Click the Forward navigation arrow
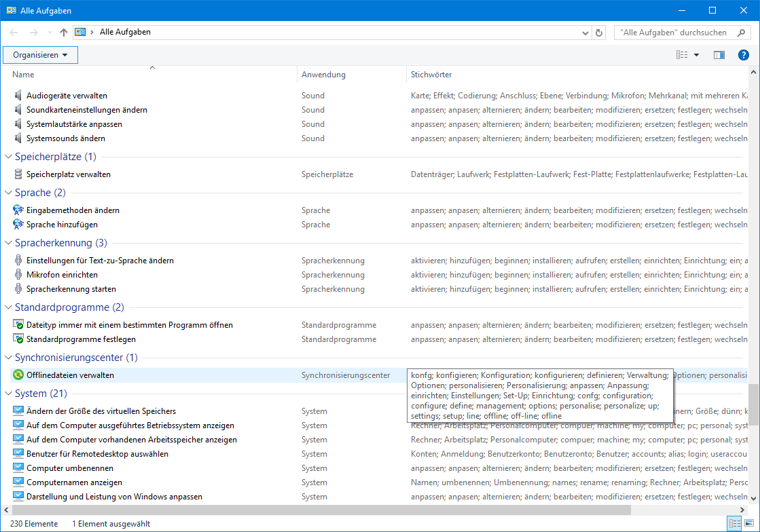This screenshot has height=532, width=760. [33, 33]
